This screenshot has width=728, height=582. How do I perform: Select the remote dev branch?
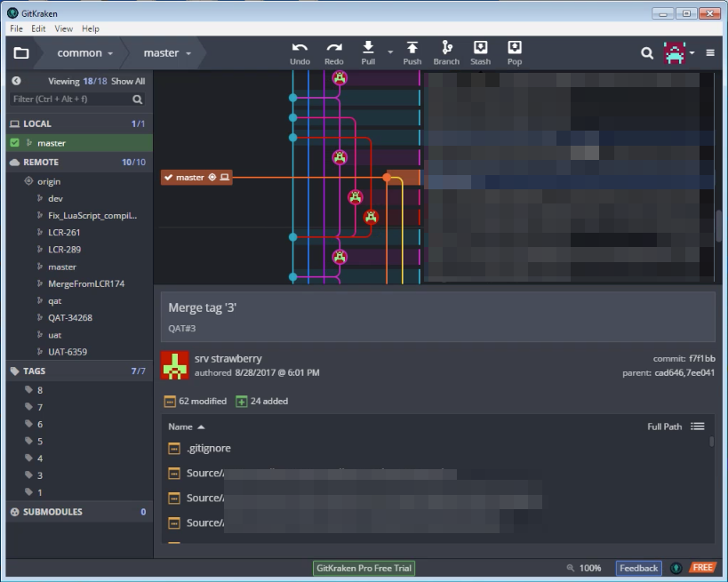[55, 199]
